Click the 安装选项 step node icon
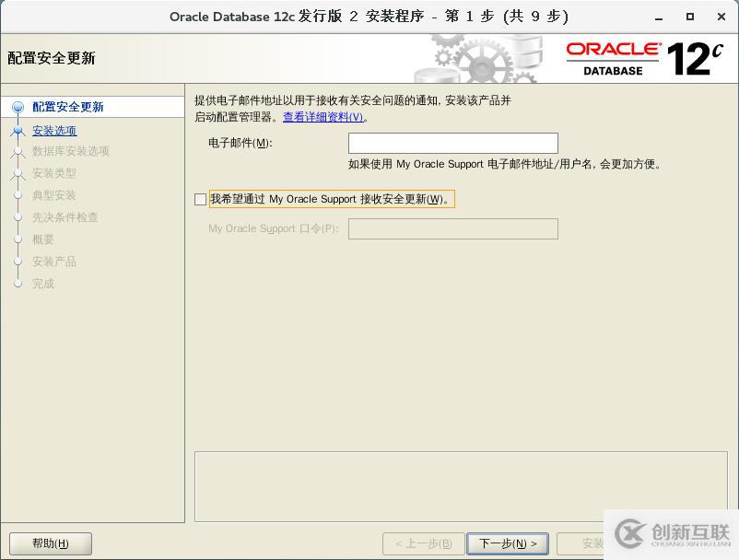This screenshot has height=560, width=739. (18, 131)
